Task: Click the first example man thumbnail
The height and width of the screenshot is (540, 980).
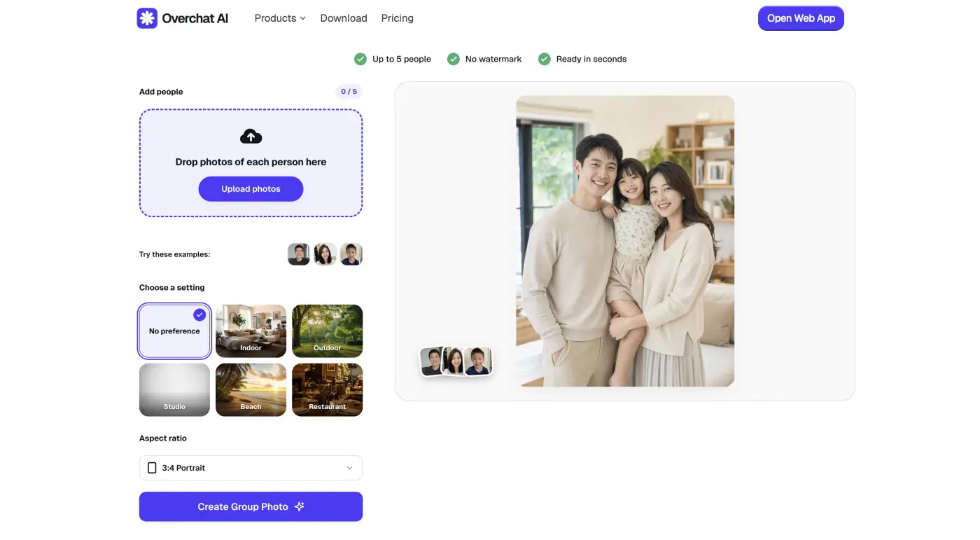Action: (299, 254)
